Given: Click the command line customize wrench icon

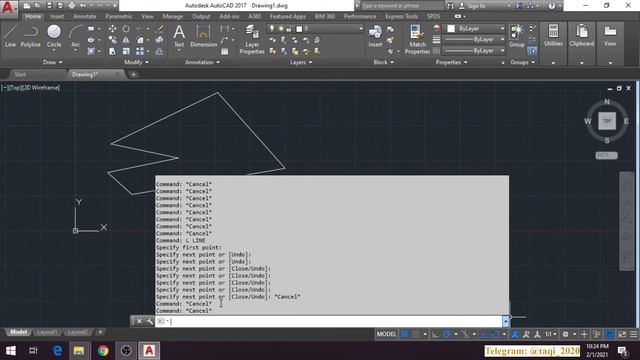Looking at the screenshot, I should tap(150, 322).
